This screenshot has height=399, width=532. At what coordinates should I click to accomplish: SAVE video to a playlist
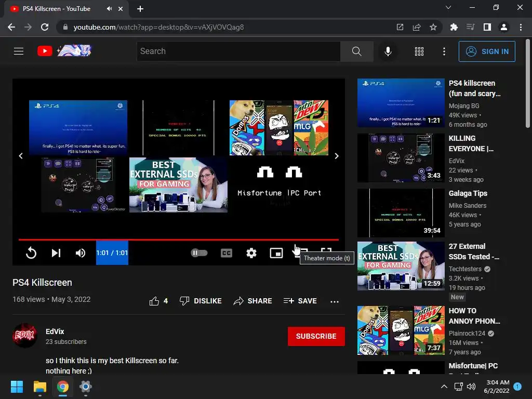pyautogui.click(x=300, y=301)
